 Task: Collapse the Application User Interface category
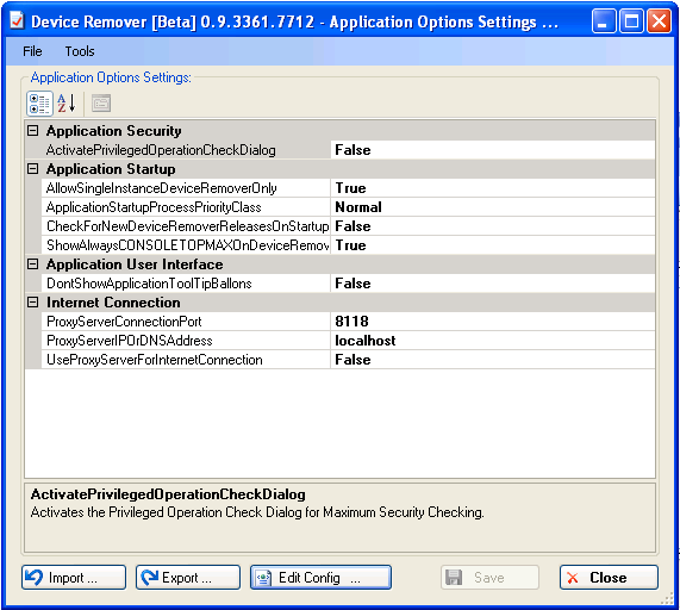(33, 264)
